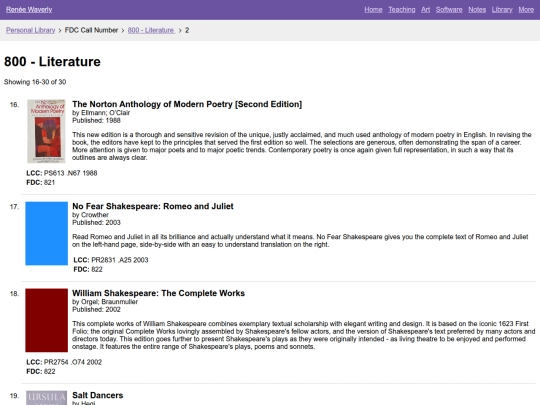This screenshot has height=405, width=540.
Task: Click the Romeo and Juliet description paragraph
Action: click(x=300, y=241)
